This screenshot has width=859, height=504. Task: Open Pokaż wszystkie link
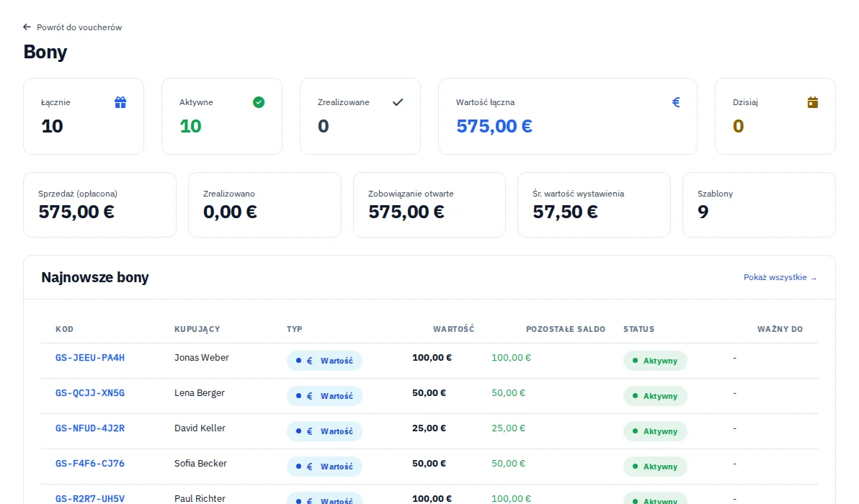(780, 277)
